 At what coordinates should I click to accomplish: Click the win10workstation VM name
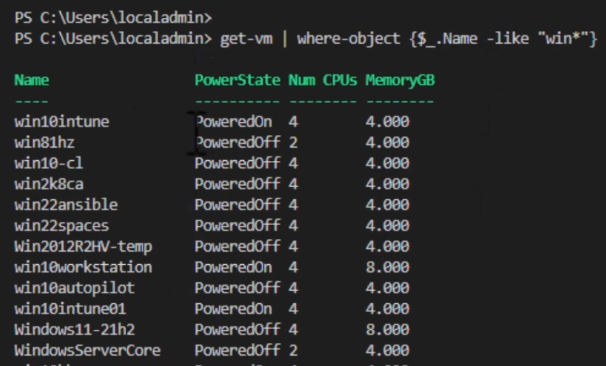[x=83, y=267]
